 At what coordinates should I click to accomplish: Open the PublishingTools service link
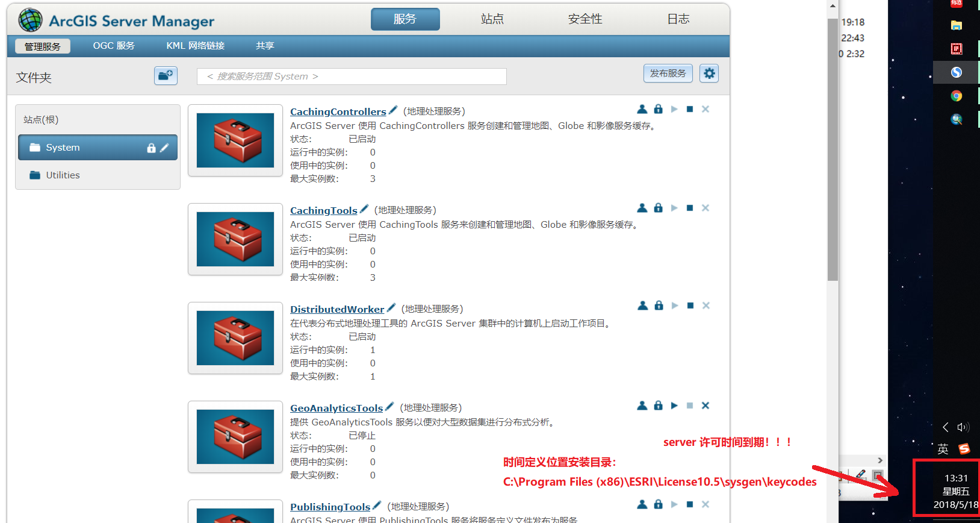[330, 507]
